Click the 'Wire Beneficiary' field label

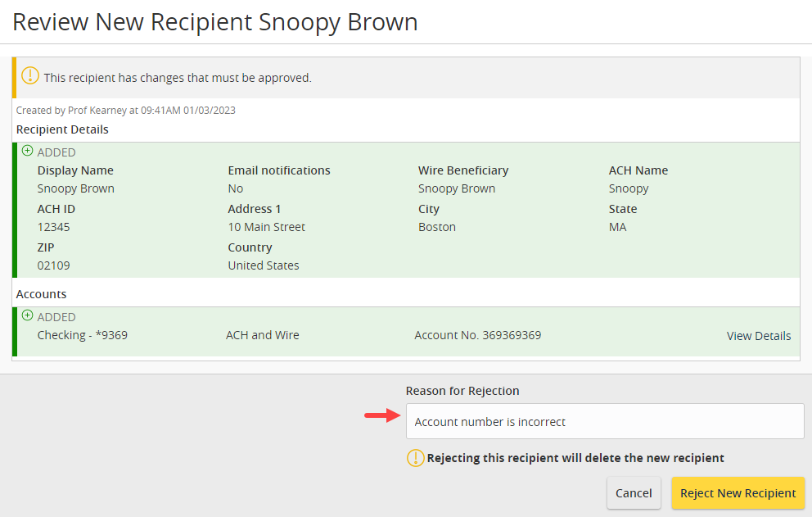[x=463, y=170]
